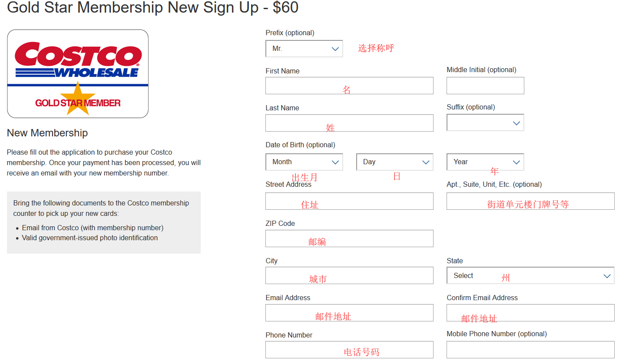Expand the Suffix dropdown
The width and height of the screenshot is (629, 364).
[x=485, y=123]
